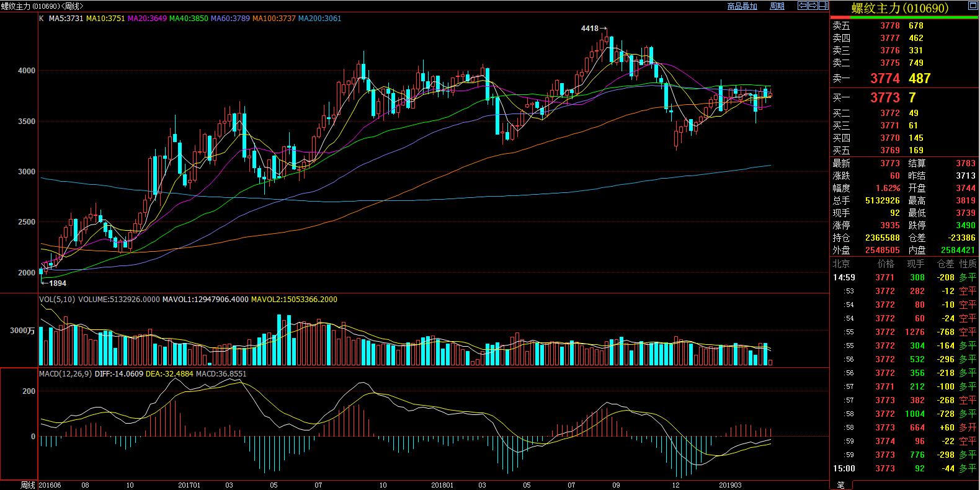Click the right arrow navigation icon
Screen dimensions: 980x490
point(813,6)
